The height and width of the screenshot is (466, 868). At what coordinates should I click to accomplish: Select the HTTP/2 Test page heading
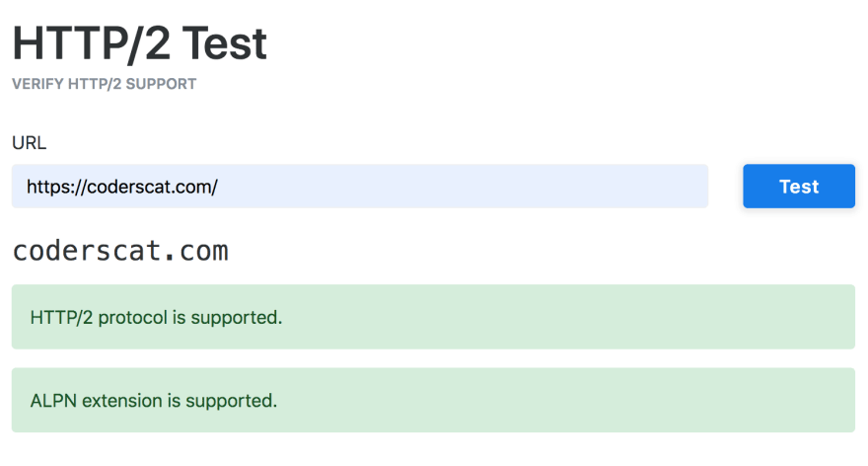pos(139,43)
